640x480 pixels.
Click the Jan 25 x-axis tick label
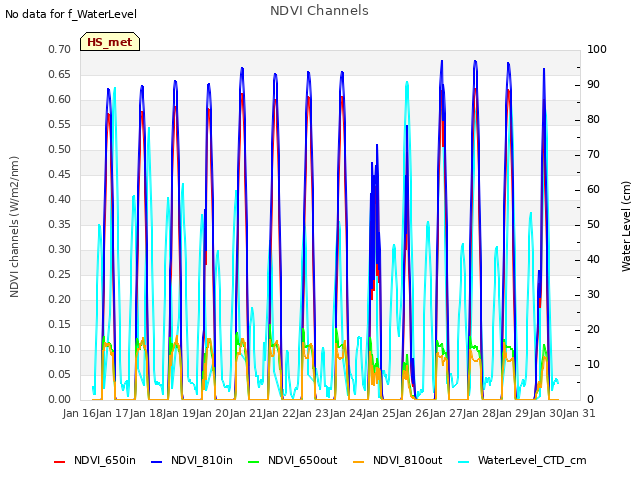point(379,413)
